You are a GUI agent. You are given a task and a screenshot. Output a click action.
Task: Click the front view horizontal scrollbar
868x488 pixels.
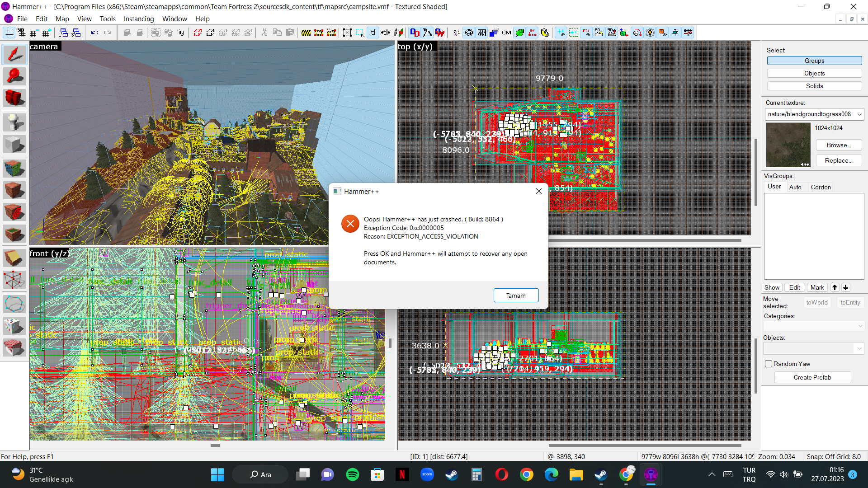click(x=215, y=445)
